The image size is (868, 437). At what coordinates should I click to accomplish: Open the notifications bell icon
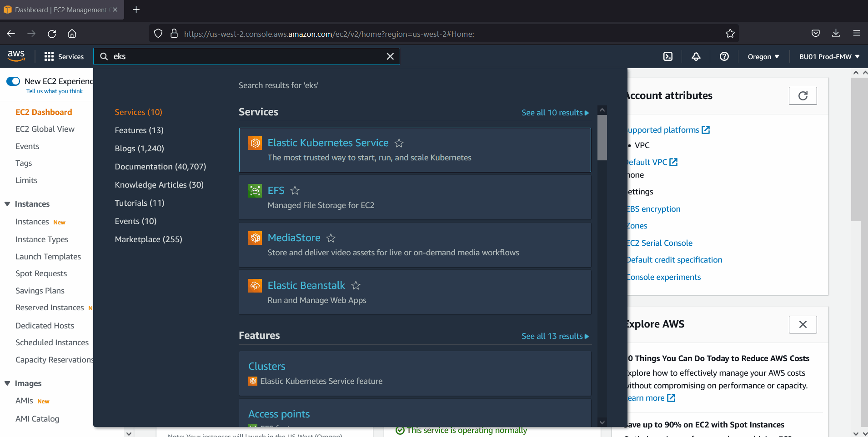click(x=696, y=56)
